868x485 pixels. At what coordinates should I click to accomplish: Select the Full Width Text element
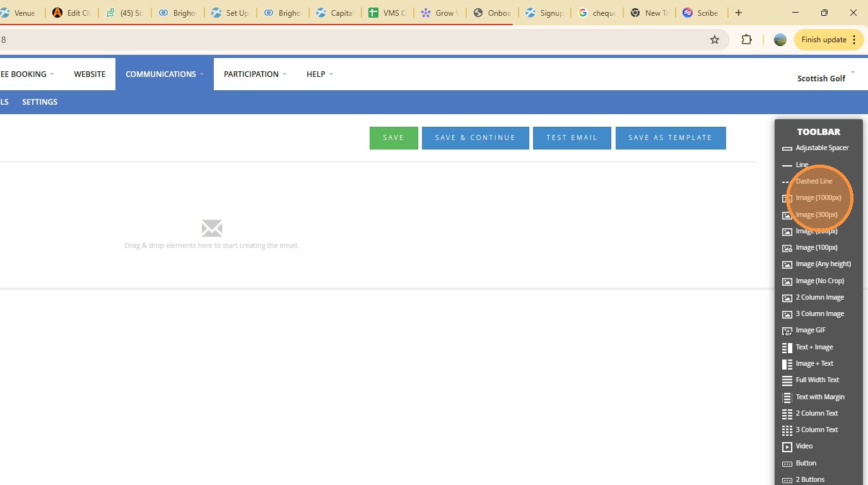click(x=811, y=380)
